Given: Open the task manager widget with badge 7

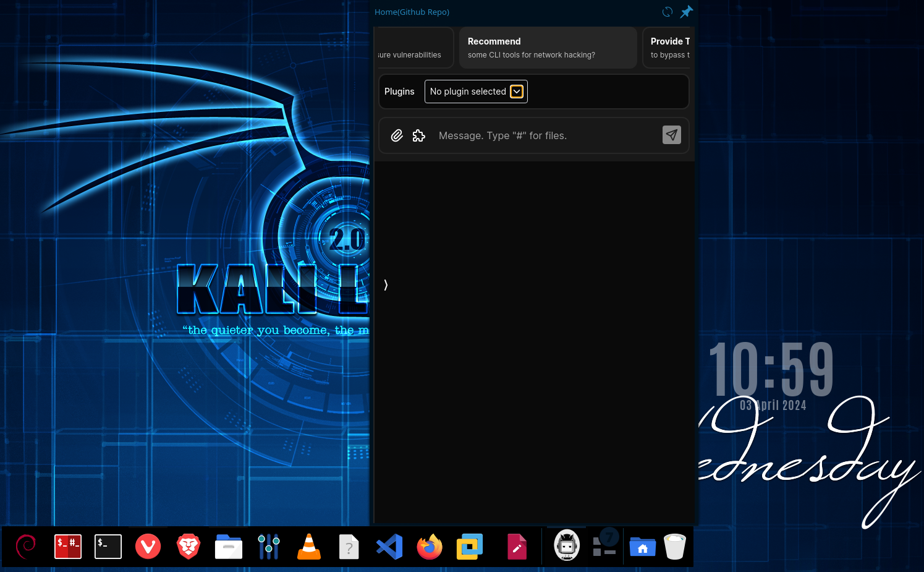Looking at the screenshot, I should (x=604, y=542).
